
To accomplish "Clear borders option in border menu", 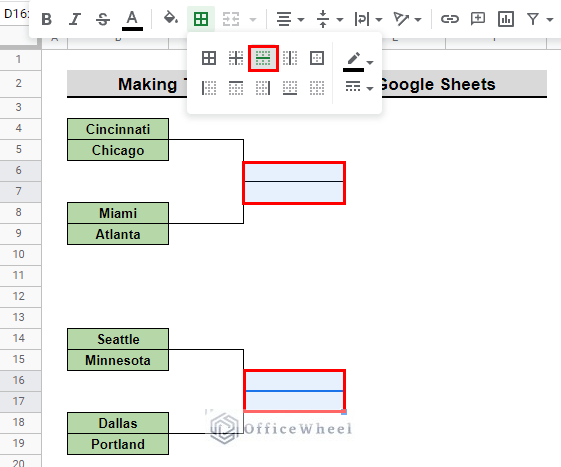I will coord(317,88).
